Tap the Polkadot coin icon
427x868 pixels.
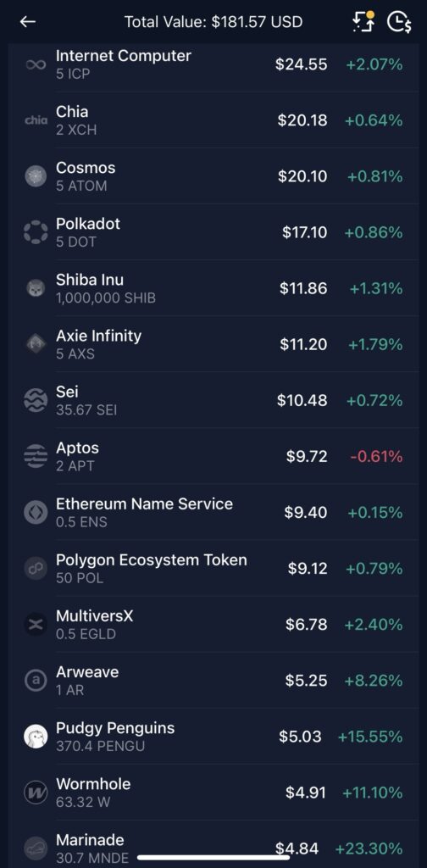point(36,232)
